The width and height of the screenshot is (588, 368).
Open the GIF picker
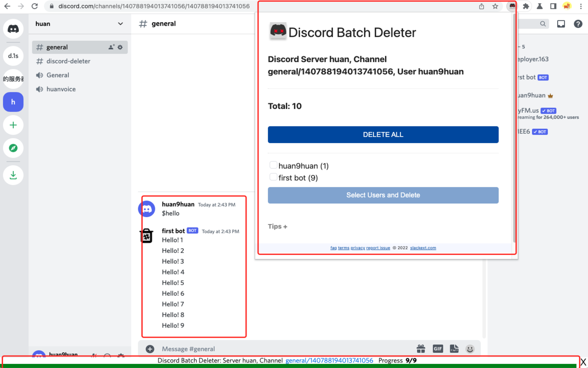[x=437, y=349]
